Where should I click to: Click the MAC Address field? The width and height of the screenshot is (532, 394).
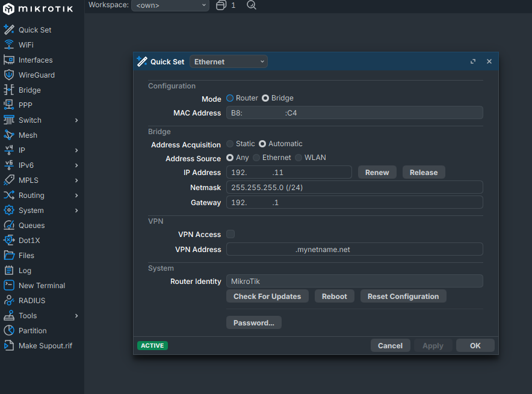point(354,112)
